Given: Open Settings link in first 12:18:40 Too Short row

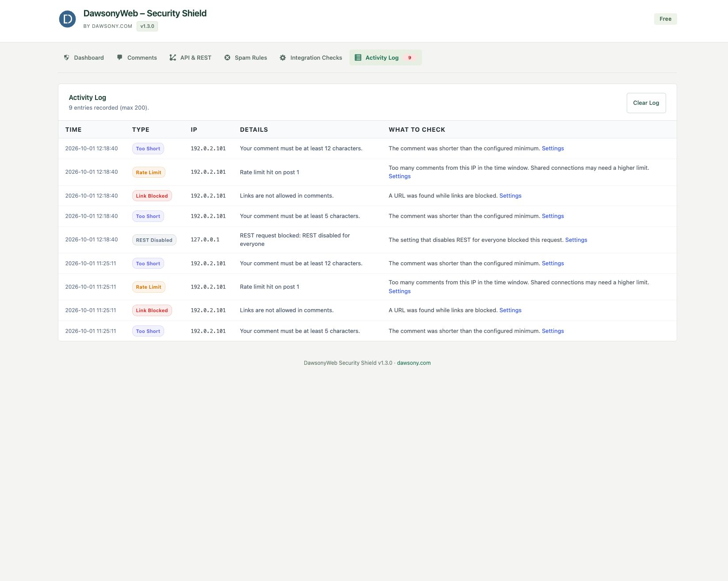Looking at the screenshot, I should click(x=553, y=149).
